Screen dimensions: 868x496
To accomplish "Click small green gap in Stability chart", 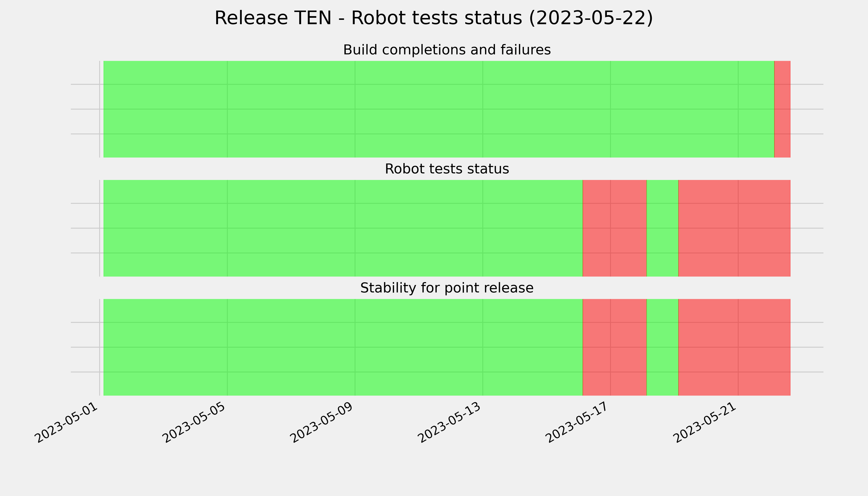I will pyautogui.click(x=663, y=347).
